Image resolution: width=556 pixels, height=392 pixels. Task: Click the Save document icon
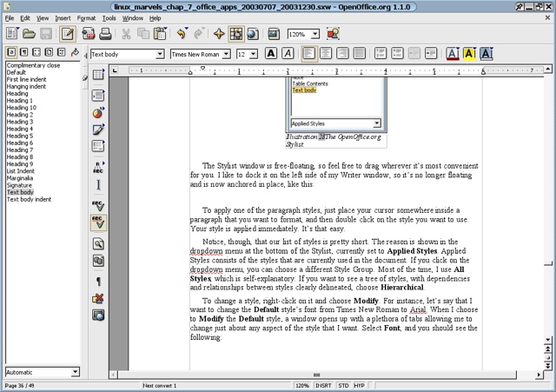click(46, 35)
